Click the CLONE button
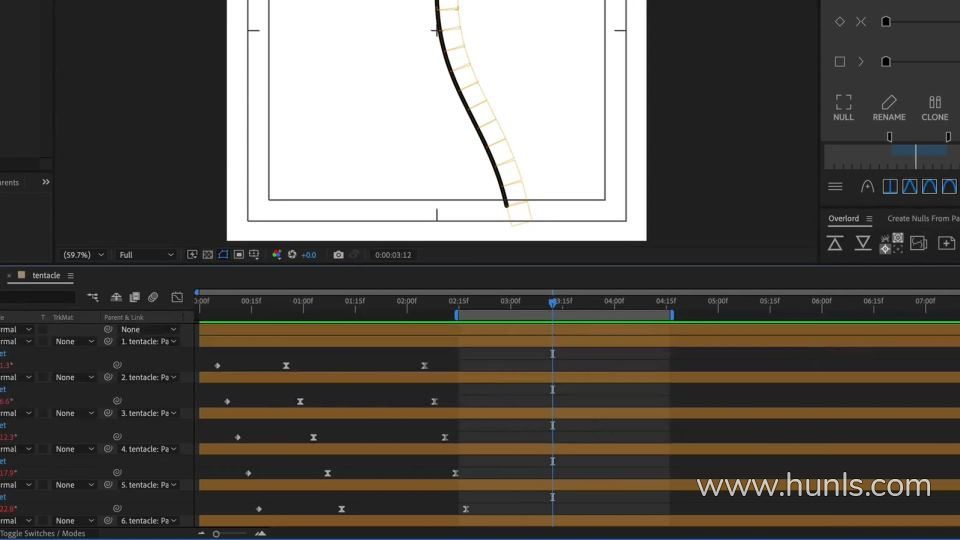 point(935,107)
